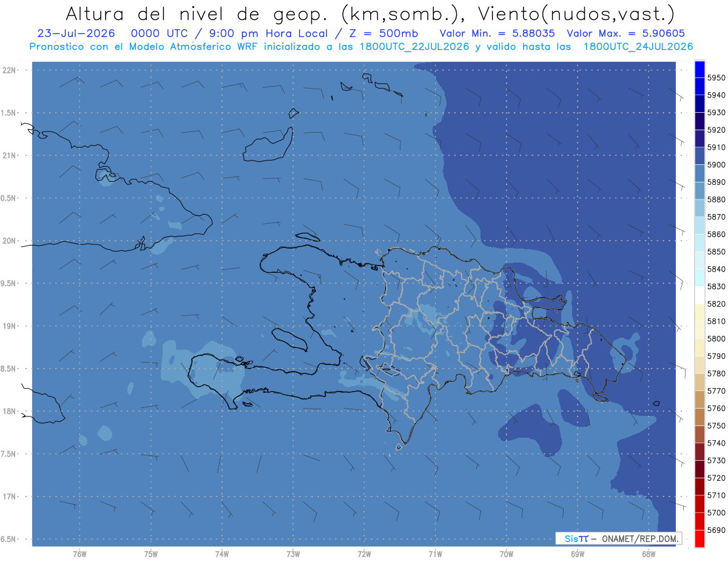Click brown swatch between 5750 and 5760
The width and height of the screenshot is (728, 562).
tap(699, 416)
